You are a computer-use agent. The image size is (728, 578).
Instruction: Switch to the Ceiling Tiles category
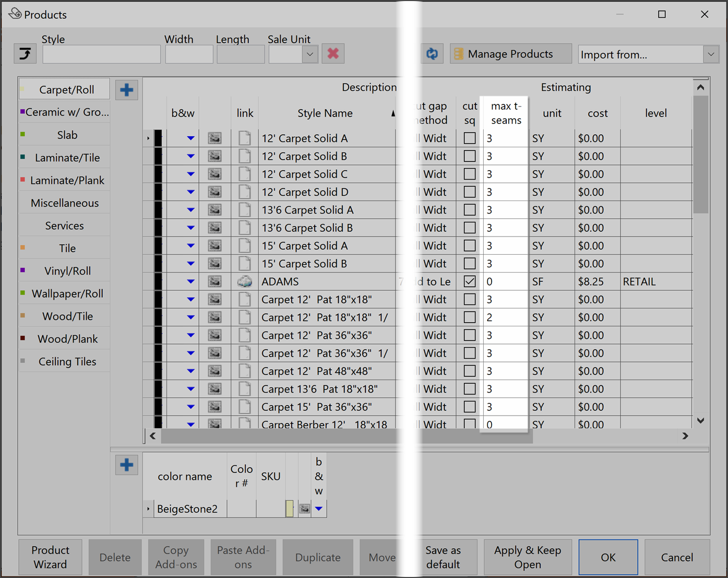(x=67, y=361)
